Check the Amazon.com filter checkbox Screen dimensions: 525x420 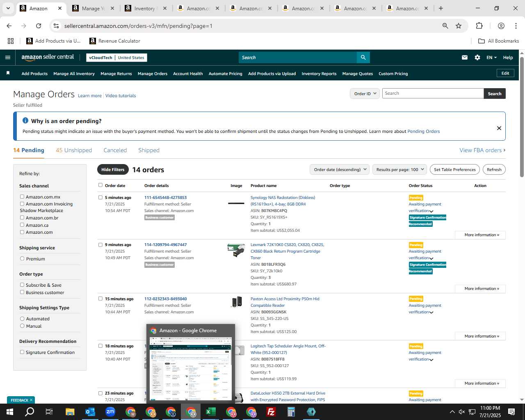[22, 232]
